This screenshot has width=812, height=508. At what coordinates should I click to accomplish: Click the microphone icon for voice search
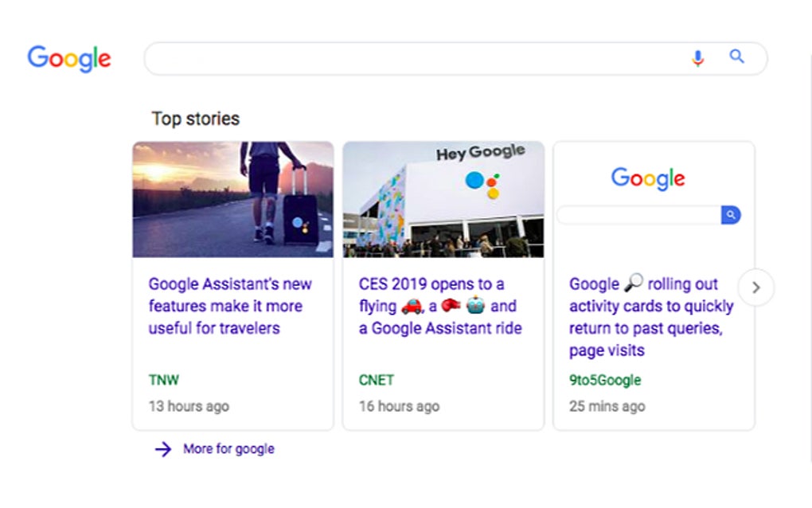(698, 57)
